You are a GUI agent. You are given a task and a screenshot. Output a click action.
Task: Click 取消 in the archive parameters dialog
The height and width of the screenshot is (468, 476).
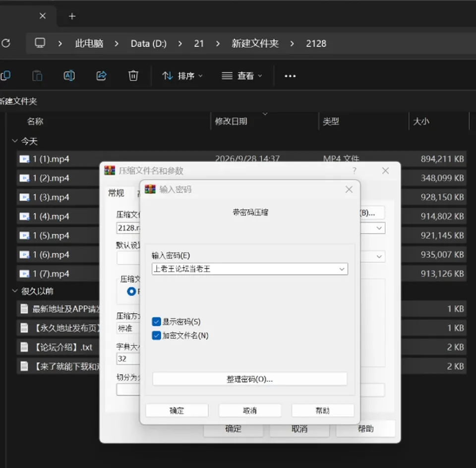(299, 428)
